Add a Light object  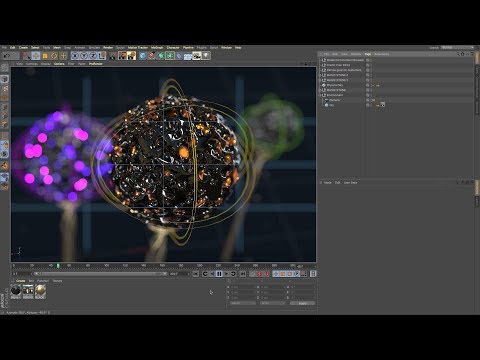point(206,56)
